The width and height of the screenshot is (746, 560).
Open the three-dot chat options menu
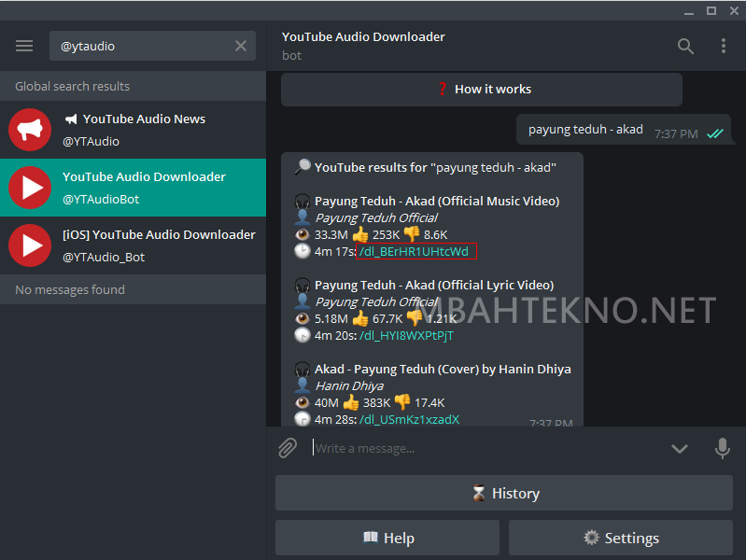pos(724,46)
